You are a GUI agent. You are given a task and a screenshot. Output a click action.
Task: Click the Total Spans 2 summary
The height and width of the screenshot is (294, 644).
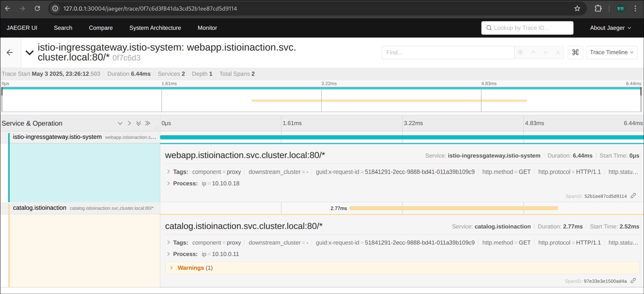coord(237,74)
